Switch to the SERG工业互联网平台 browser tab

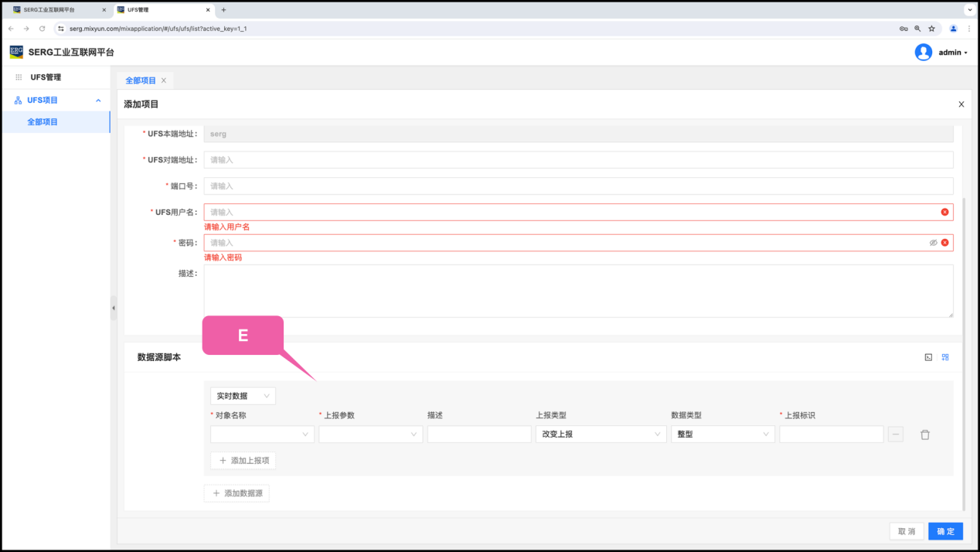54,10
